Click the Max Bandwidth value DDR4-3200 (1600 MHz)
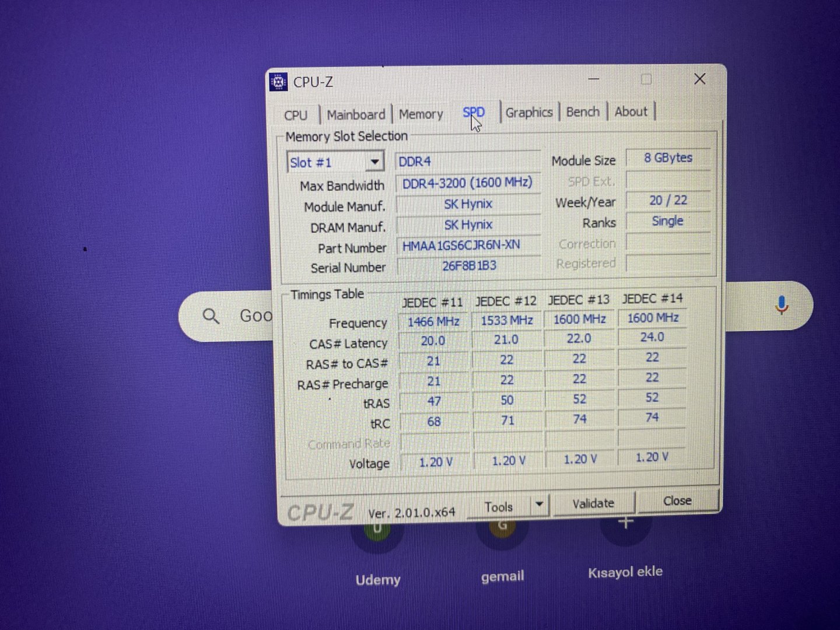 click(468, 183)
